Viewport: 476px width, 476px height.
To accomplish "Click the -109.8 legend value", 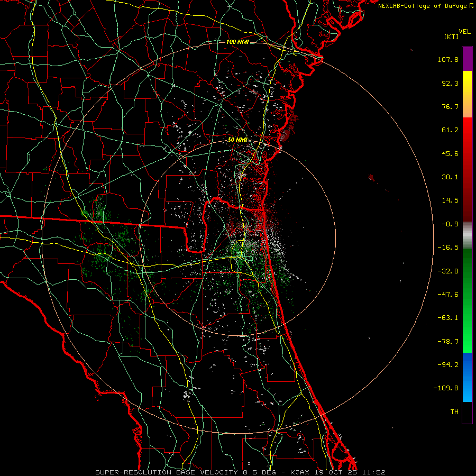I will tap(446, 388).
